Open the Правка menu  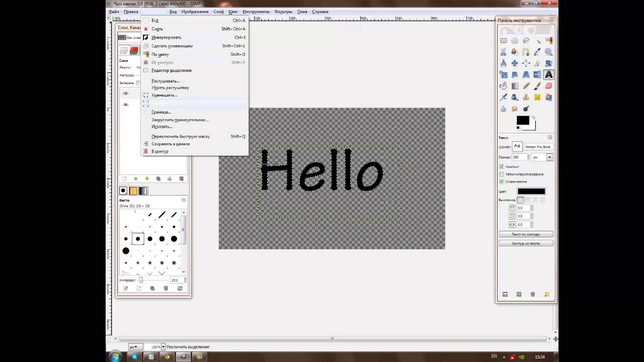(x=131, y=12)
